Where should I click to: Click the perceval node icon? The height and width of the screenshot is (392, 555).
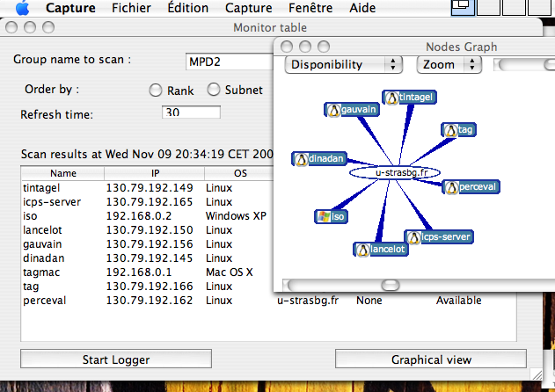[x=451, y=187]
